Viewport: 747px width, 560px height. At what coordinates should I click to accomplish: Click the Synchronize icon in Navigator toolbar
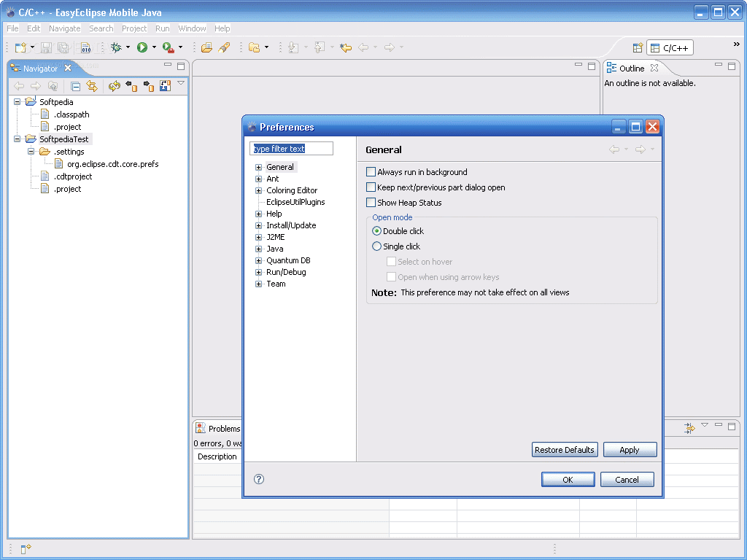point(115,86)
